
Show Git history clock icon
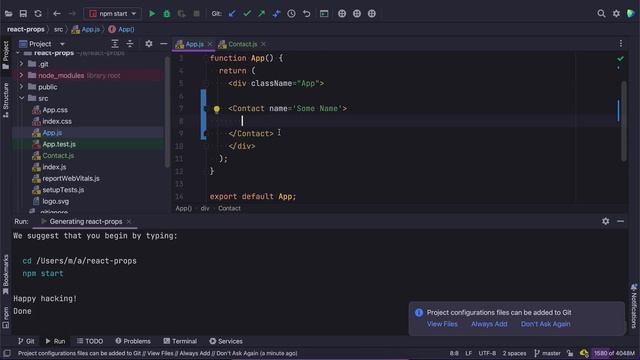click(x=291, y=13)
